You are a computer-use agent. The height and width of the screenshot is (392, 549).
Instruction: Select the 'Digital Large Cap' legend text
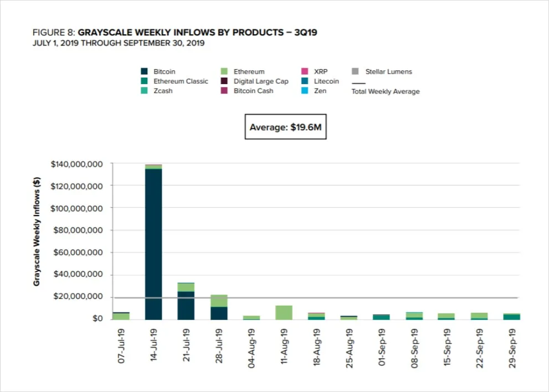pyautogui.click(x=261, y=81)
